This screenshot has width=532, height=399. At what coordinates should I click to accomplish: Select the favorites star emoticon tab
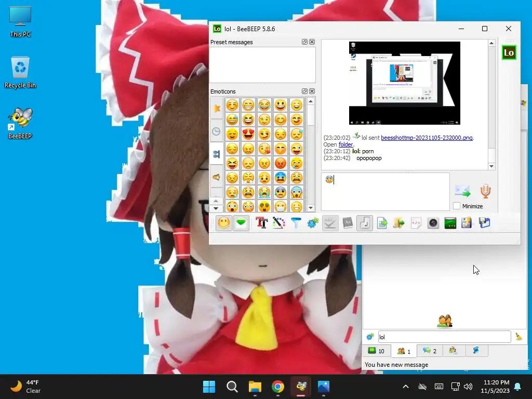point(217,108)
